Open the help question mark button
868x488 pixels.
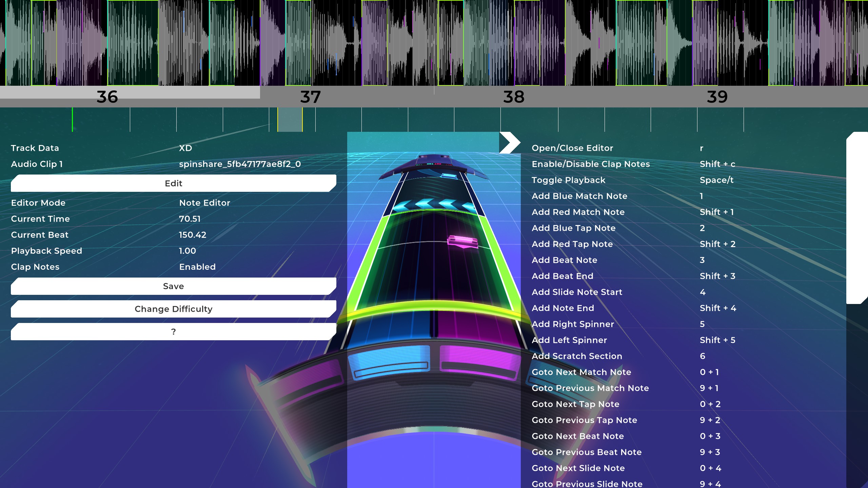173,331
